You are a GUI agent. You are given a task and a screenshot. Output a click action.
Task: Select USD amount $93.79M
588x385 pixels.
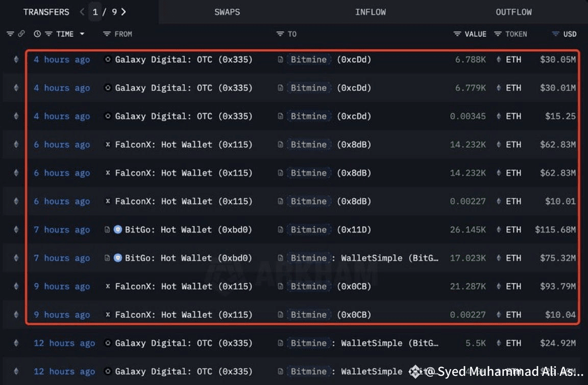[x=557, y=286]
